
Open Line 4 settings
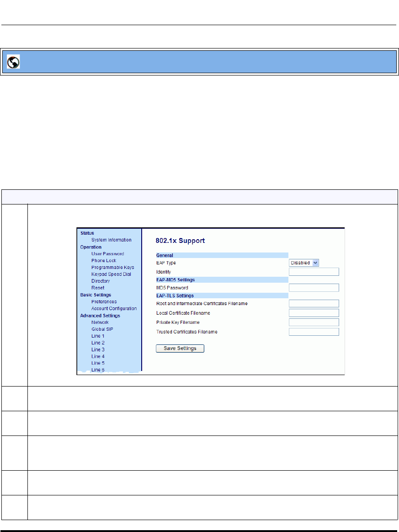tap(98, 356)
